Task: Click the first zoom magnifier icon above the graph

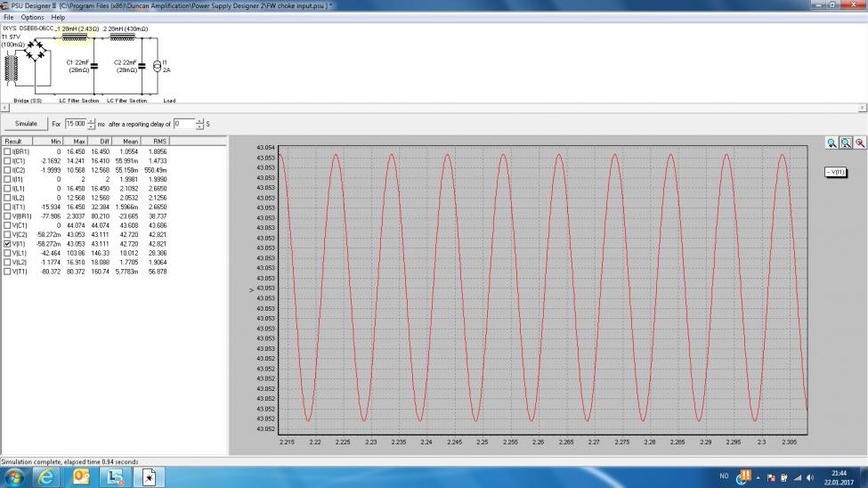Action: pos(831,142)
